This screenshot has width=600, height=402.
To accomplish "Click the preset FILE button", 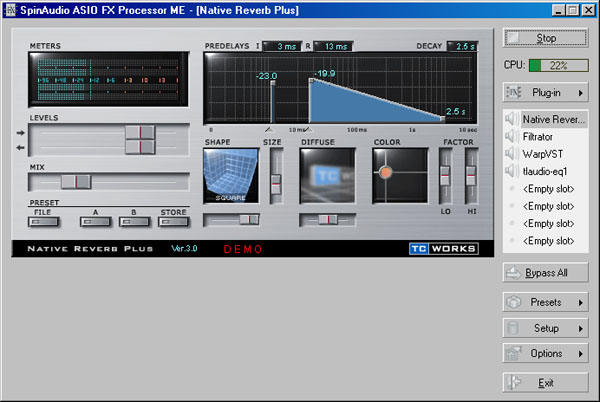I will (x=44, y=221).
